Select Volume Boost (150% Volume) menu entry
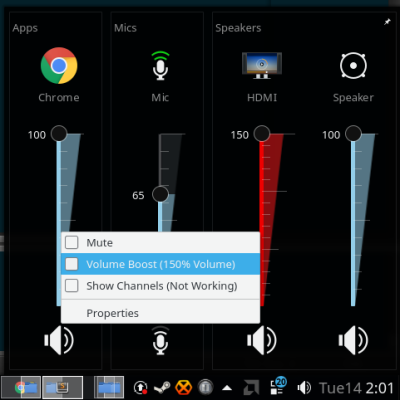The height and width of the screenshot is (400, 400). point(160,264)
